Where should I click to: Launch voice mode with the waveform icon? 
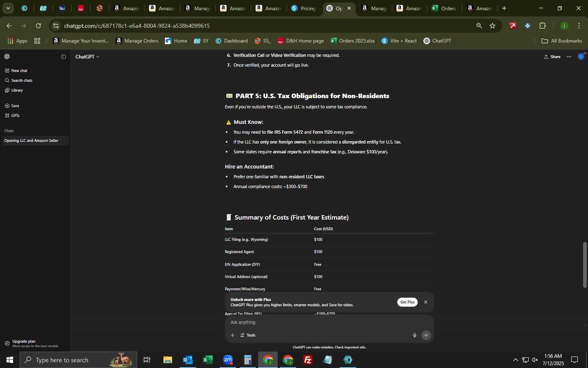coord(426,335)
